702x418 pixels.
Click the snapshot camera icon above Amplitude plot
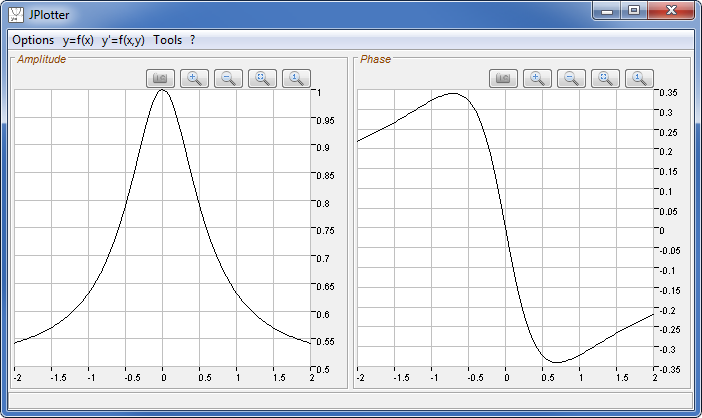tap(161, 78)
